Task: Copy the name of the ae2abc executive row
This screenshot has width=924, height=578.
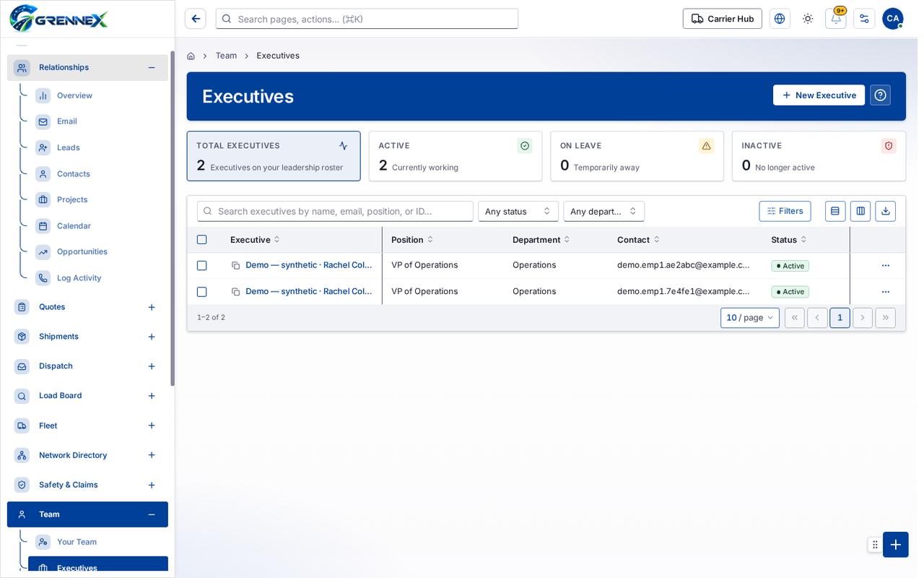Action: point(235,265)
